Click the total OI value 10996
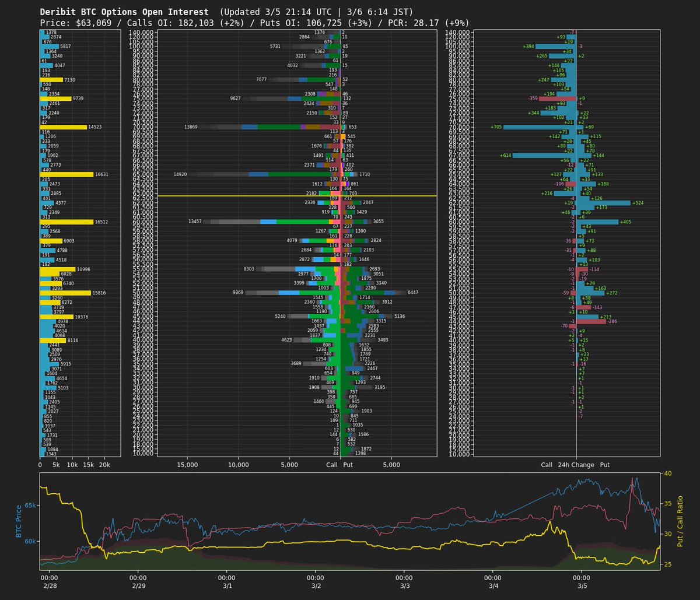 coord(84,269)
